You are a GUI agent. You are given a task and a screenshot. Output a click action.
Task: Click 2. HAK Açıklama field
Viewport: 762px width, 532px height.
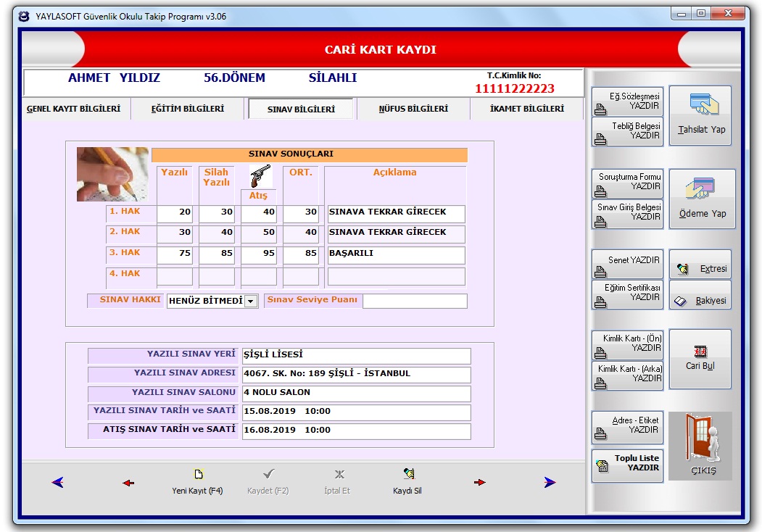click(396, 233)
